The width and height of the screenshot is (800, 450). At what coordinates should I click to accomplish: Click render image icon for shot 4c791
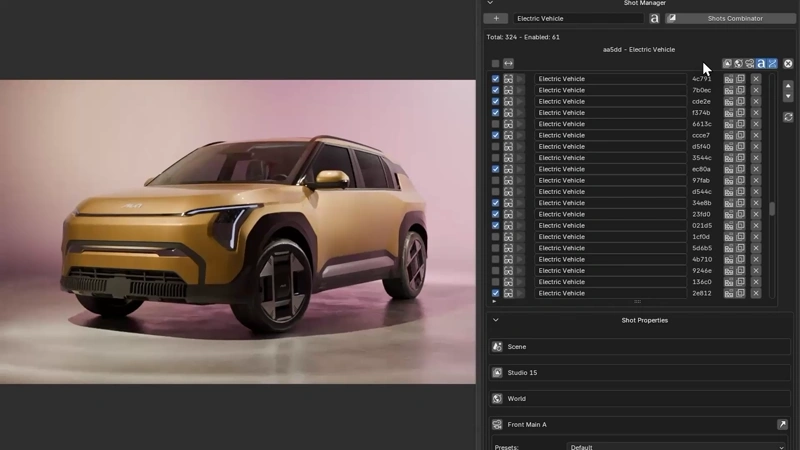pyautogui.click(x=729, y=79)
